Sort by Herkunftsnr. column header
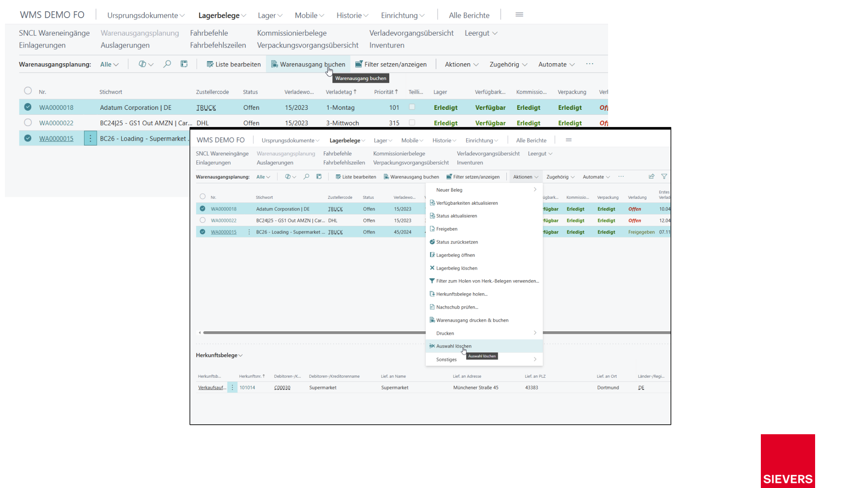 click(252, 376)
